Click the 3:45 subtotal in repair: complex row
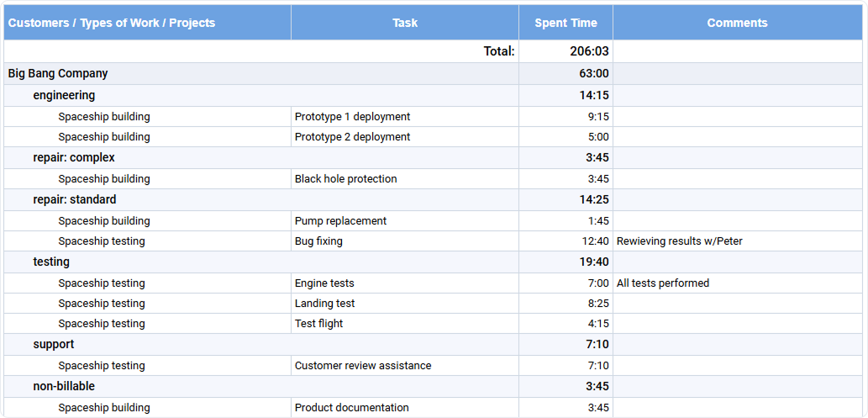The width and height of the screenshot is (868, 418). [597, 158]
